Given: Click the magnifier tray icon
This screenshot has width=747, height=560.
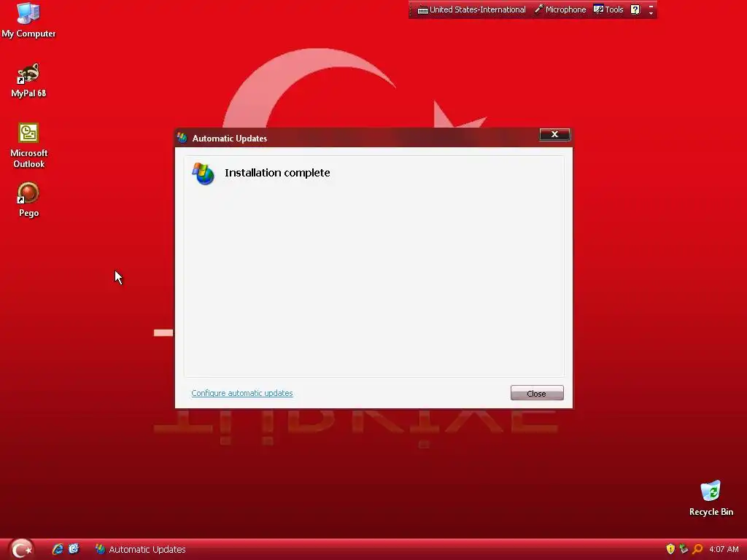Looking at the screenshot, I should (697, 549).
